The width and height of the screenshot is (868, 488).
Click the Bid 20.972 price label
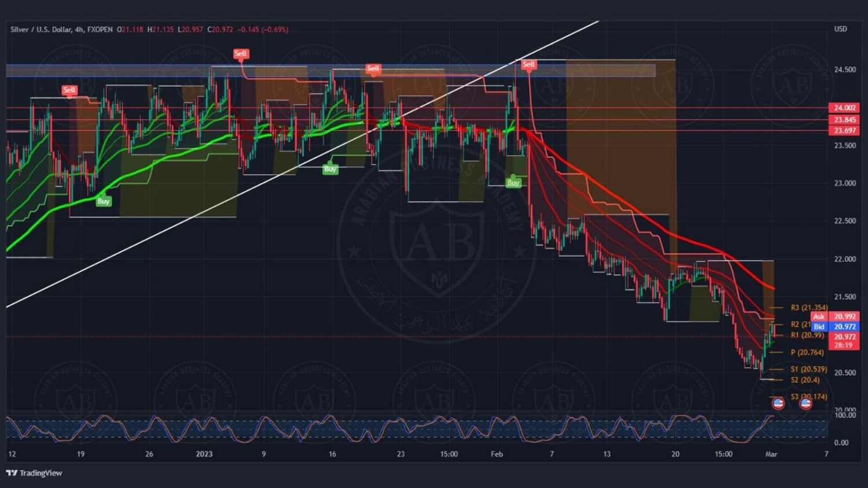835,327
